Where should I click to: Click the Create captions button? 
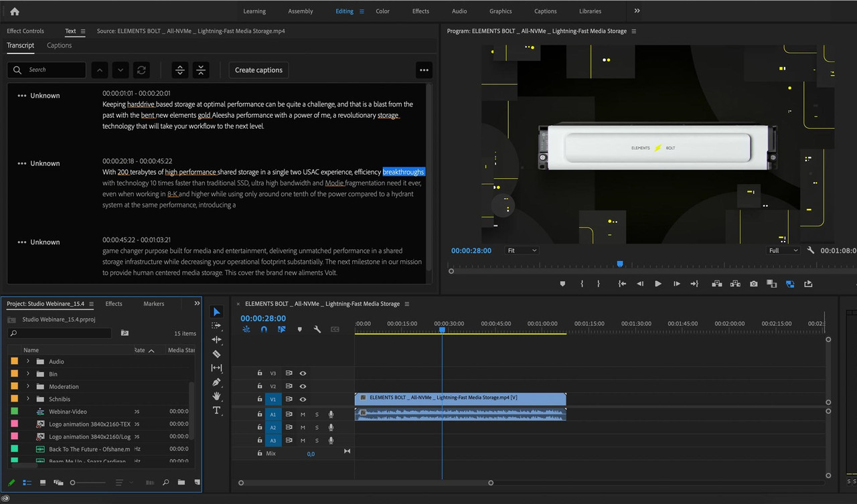258,70
